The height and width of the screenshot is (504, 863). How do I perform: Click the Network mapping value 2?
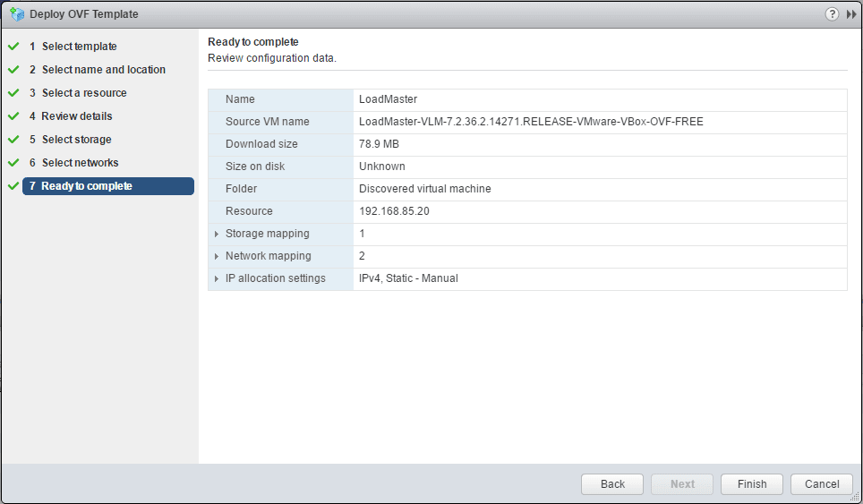tap(362, 256)
